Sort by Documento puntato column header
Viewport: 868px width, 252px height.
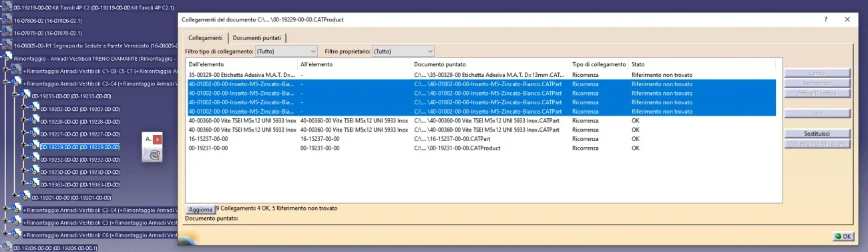coord(491,64)
